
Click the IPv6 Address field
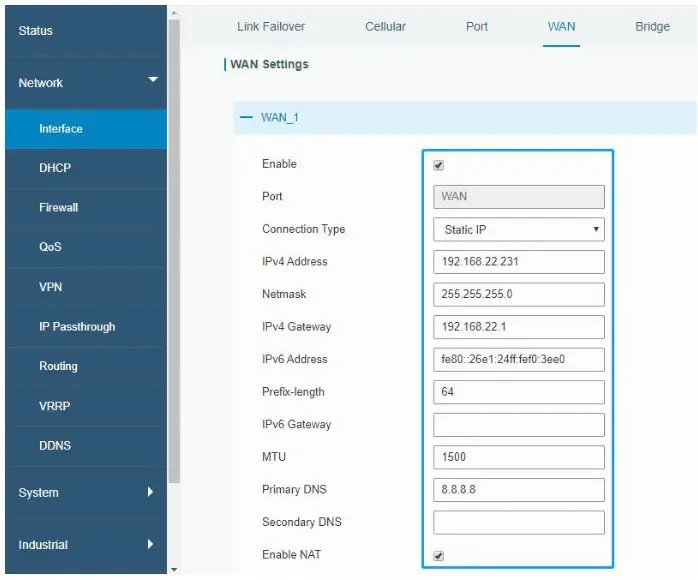click(x=519, y=360)
